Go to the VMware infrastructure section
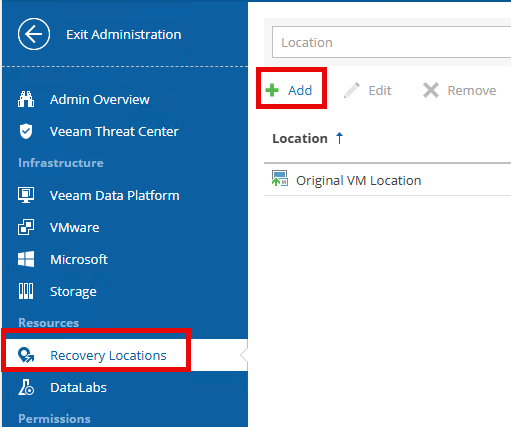Screen dimensions: 511x427 pyautogui.click(x=75, y=227)
